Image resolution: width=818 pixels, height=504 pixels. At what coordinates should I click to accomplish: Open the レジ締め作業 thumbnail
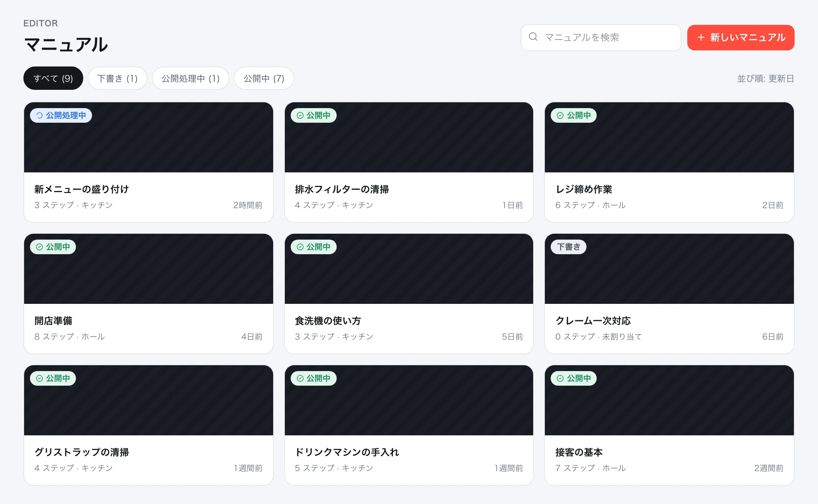669,137
